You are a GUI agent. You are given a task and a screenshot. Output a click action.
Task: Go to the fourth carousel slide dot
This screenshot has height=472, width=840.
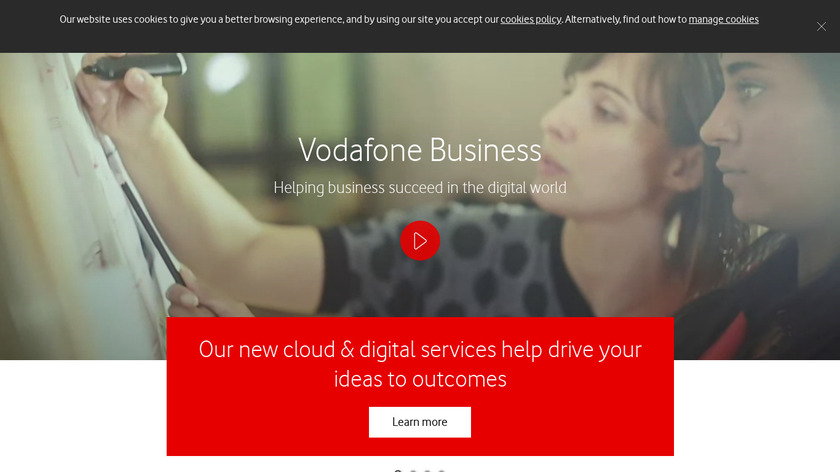coord(441,471)
